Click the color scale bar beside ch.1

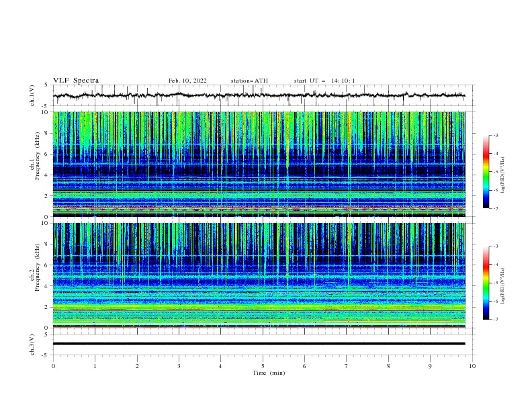tap(486, 172)
